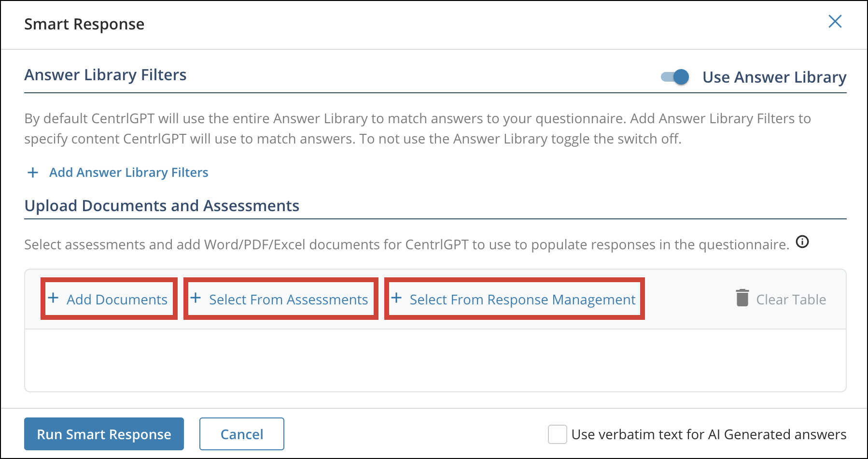Image resolution: width=868 pixels, height=459 pixels.
Task: Click the empty documents table area
Action: (434, 360)
